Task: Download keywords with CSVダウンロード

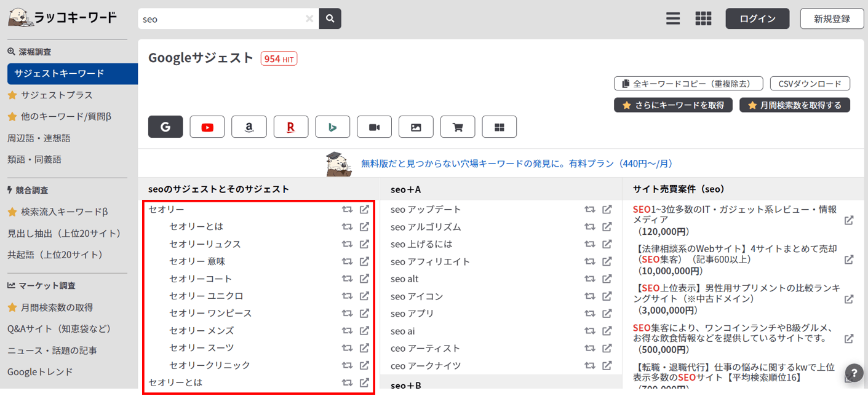Action: tap(810, 84)
